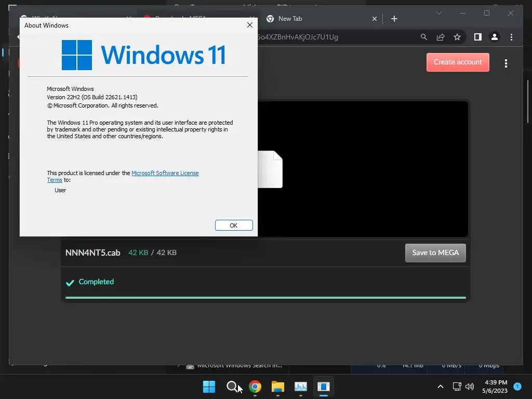532x399 pixels.
Task: Click the network tray icon
Action: point(457,387)
